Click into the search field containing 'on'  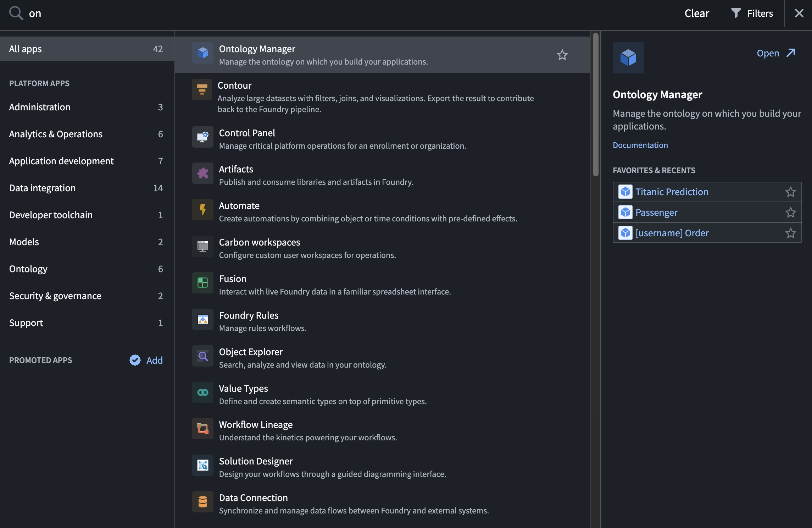click(347, 13)
